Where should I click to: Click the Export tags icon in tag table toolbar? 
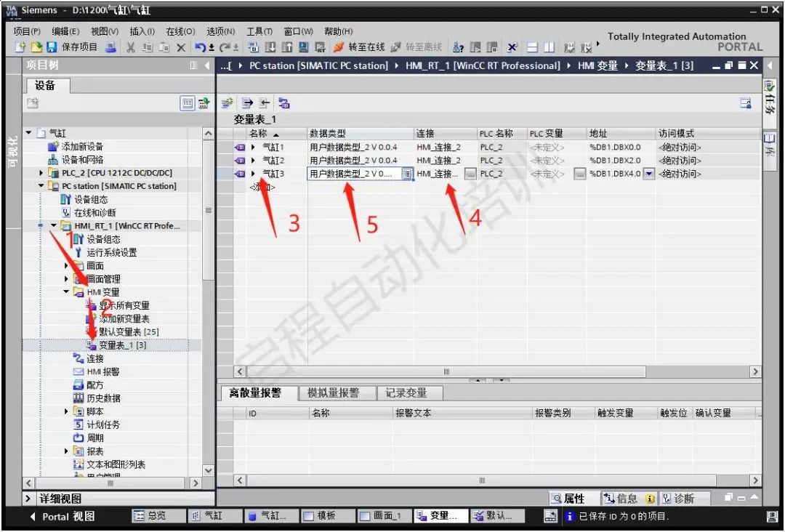tap(247, 103)
